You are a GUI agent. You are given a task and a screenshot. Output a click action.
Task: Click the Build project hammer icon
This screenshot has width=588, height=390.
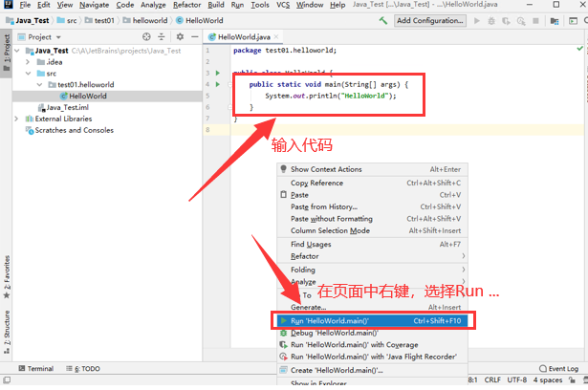pyautogui.click(x=382, y=21)
